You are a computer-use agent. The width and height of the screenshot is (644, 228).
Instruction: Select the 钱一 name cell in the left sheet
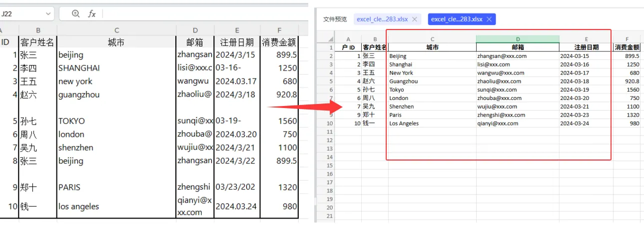[38, 206]
